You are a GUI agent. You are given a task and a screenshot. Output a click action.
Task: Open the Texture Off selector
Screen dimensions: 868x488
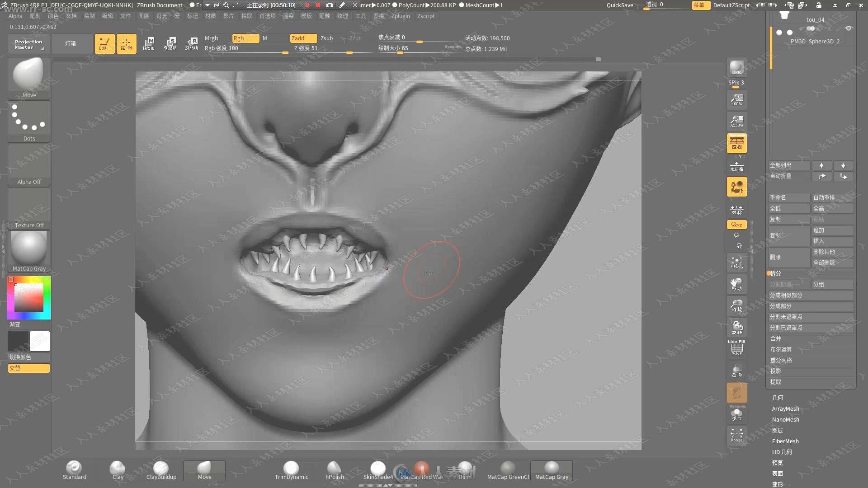click(29, 208)
